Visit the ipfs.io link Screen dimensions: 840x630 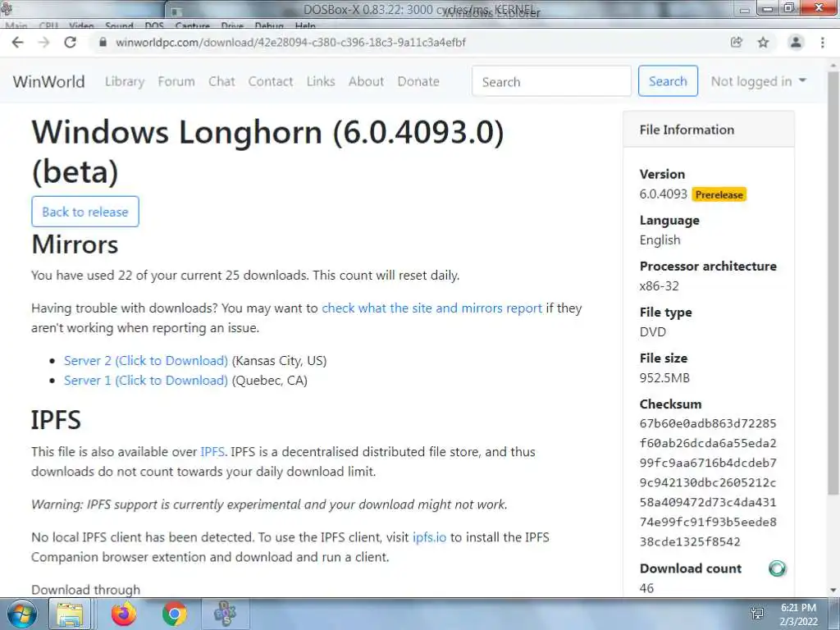(429, 537)
